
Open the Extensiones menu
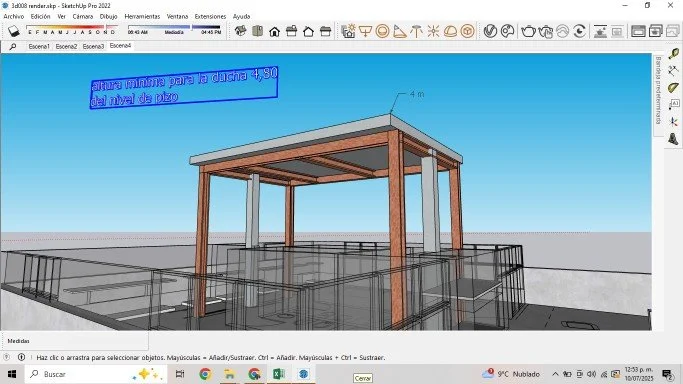point(210,16)
